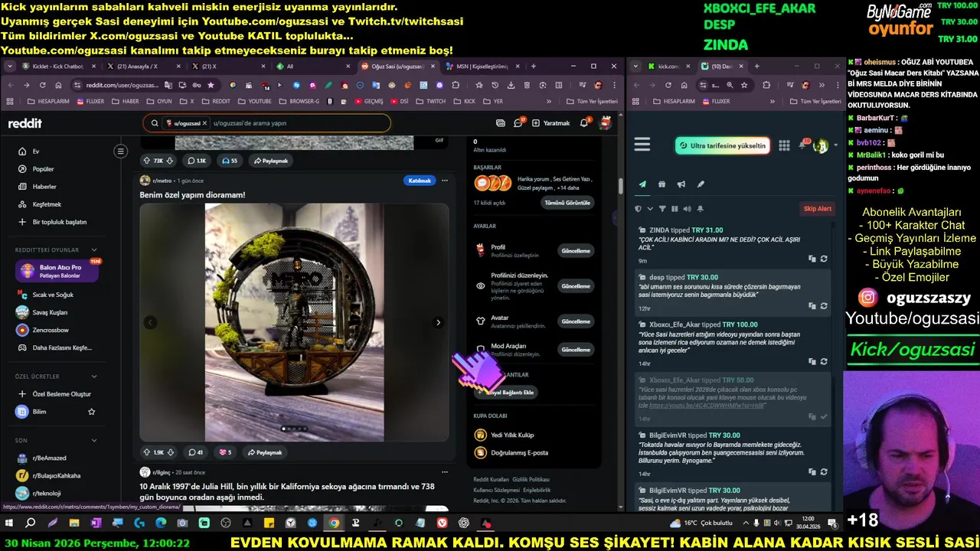This screenshot has width=980, height=551.
Task: Select the brush tab icon in the dashboard
Action: [701, 184]
